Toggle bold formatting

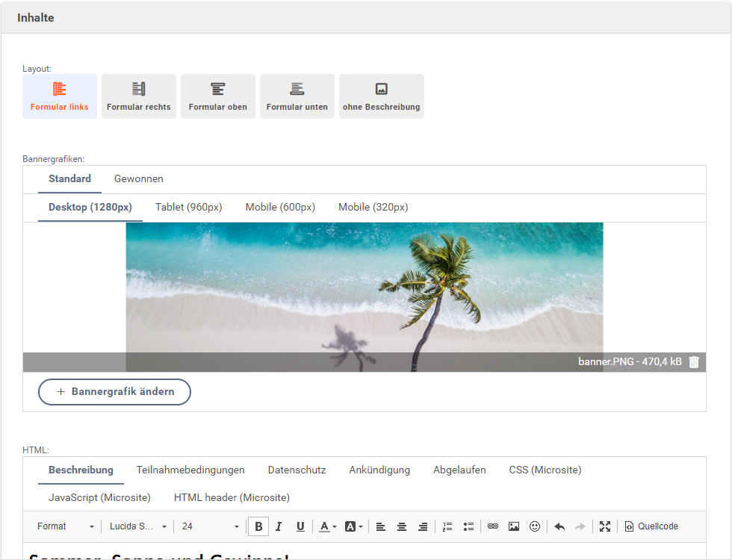pyautogui.click(x=258, y=526)
